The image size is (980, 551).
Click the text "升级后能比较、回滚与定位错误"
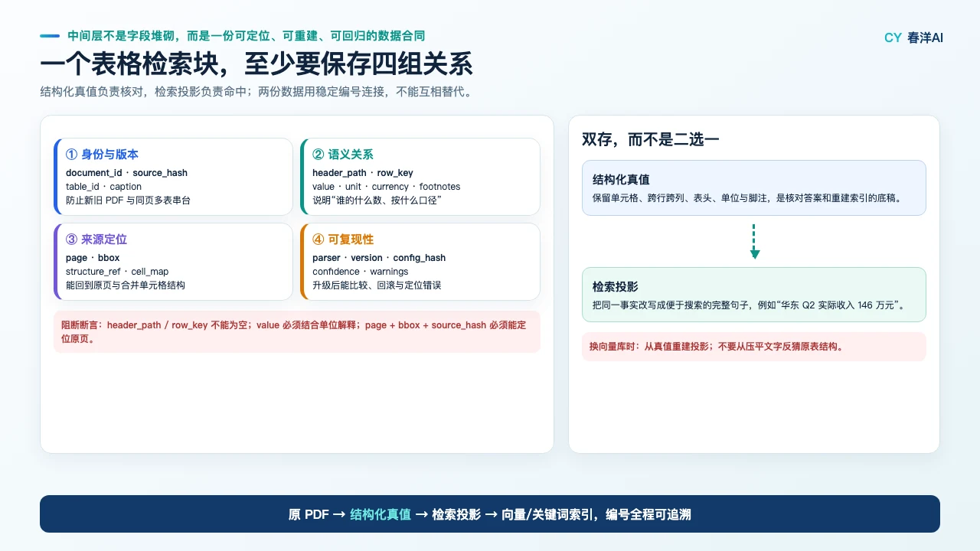coord(377,285)
